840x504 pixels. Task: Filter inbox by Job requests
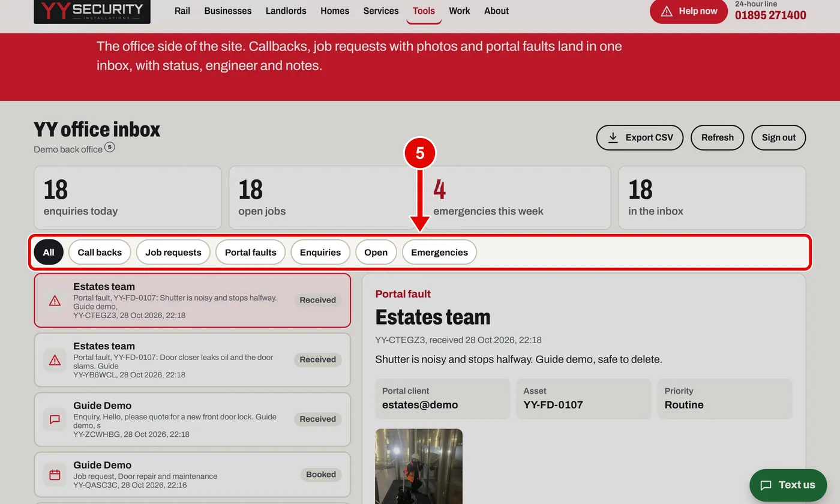click(173, 252)
